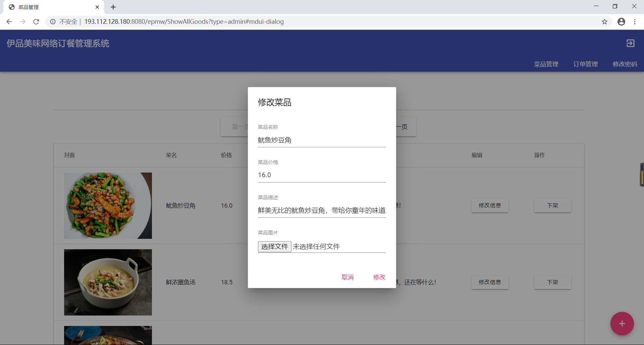Image resolution: width=644 pixels, height=345 pixels.
Task: Close the 菜品管理 browser tab
Action: (x=97, y=7)
